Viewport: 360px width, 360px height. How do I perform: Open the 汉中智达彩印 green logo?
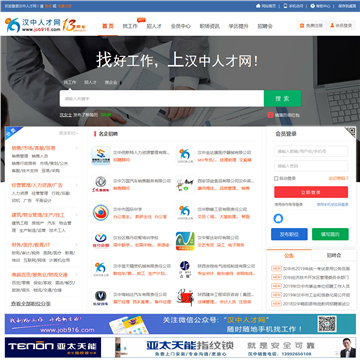(x=185, y=241)
